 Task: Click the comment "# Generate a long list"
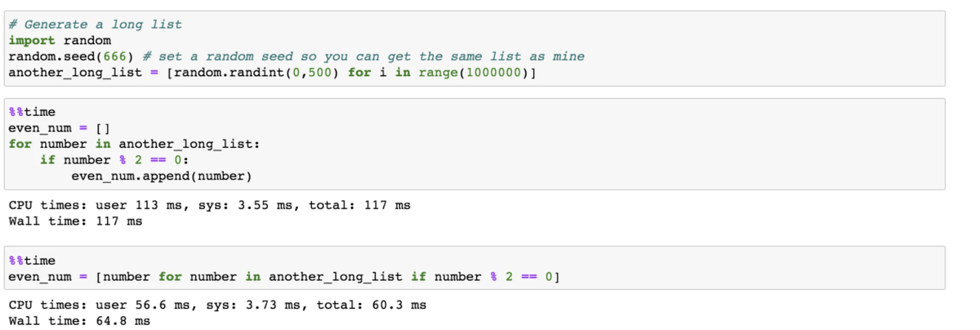click(x=95, y=25)
